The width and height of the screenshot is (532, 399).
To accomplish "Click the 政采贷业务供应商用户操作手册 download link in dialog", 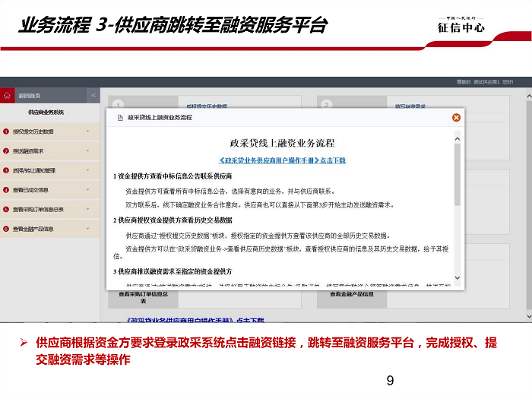I will coord(282,160).
